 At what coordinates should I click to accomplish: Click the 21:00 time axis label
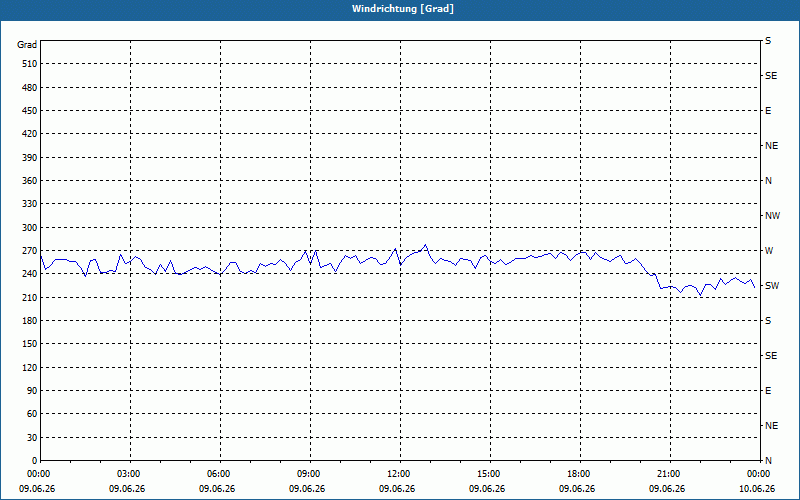670,473
